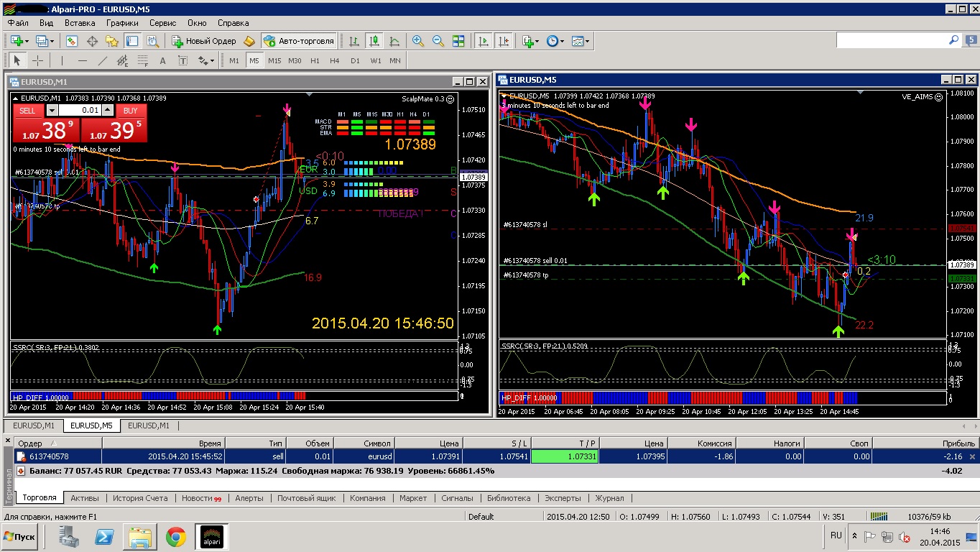Switch to Alpari app on taskbar
Viewport: 980px width, 552px height.
pos(212,537)
